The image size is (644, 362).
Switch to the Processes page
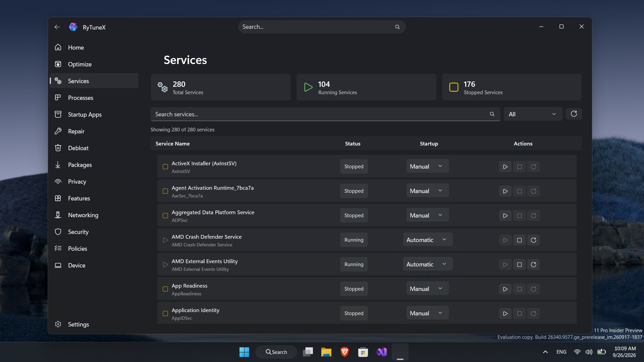(x=94, y=98)
